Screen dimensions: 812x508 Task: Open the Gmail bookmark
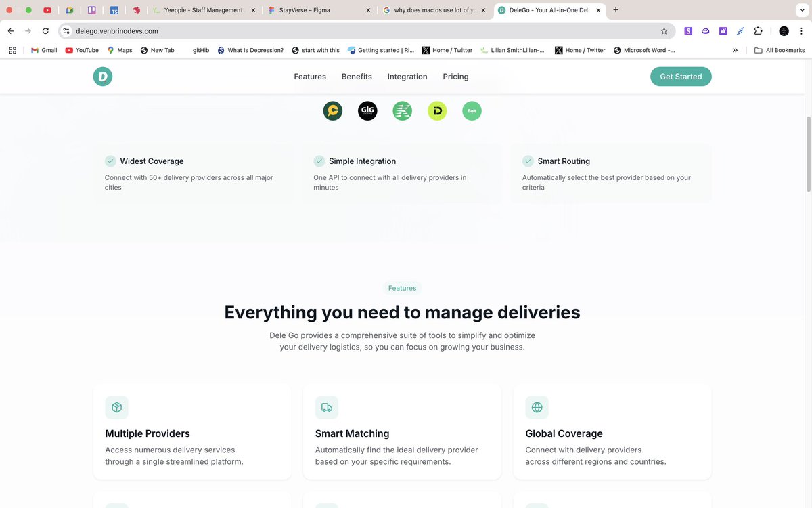coord(44,50)
